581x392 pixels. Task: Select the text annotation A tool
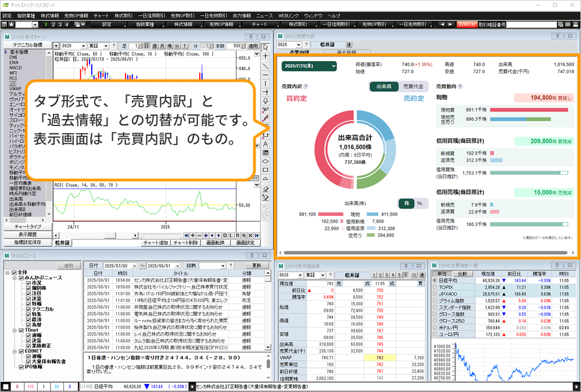coord(266,144)
